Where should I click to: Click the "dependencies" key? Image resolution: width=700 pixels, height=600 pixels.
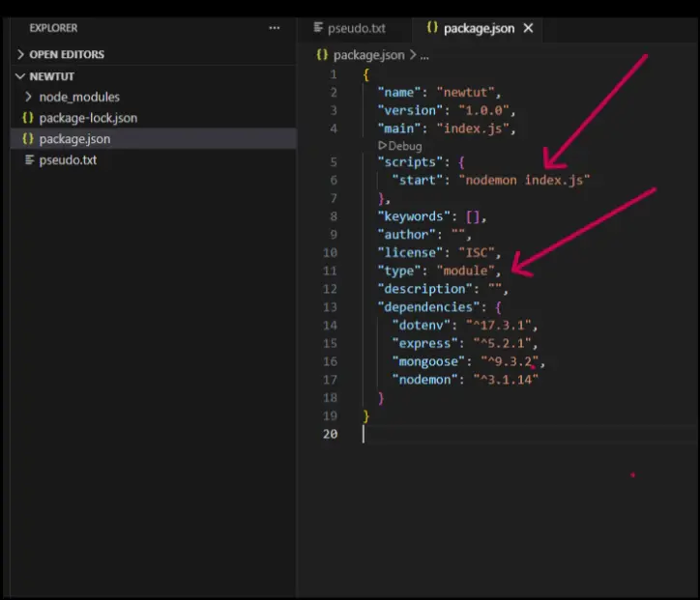pos(428,307)
